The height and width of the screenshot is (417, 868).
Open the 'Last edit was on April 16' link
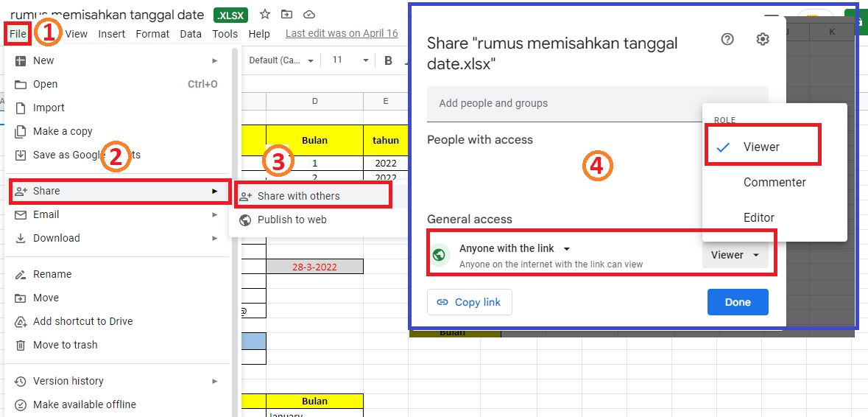pos(342,33)
